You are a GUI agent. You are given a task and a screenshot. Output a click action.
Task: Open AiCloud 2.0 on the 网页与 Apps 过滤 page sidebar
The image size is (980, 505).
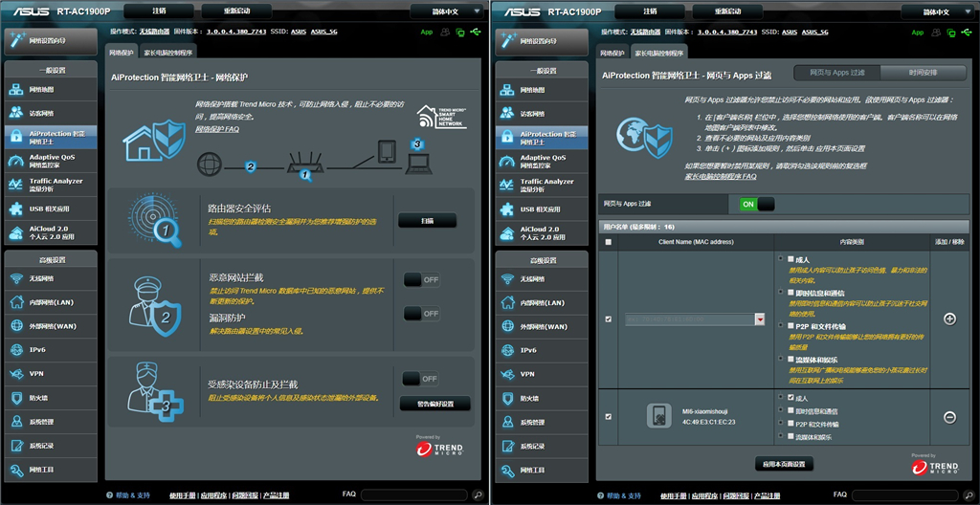[x=542, y=232]
